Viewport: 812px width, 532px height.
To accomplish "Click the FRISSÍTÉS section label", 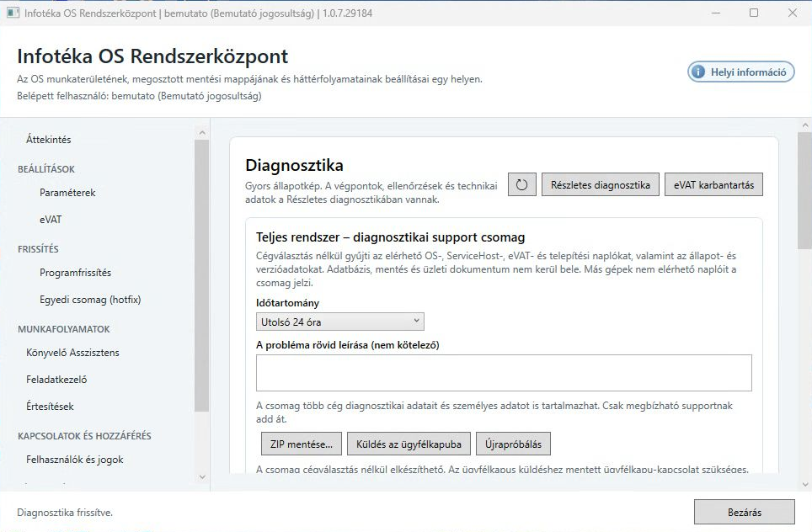I will click(x=38, y=249).
